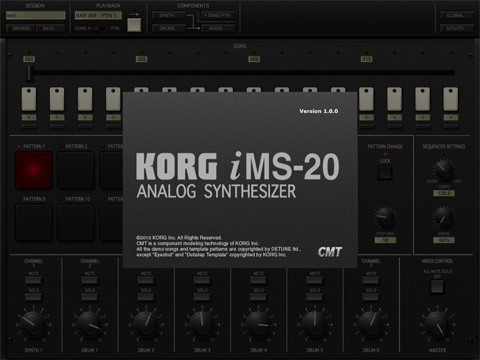Toggle the pattern change LOCK button
Viewport: 480px width, 360px height.
[385, 172]
